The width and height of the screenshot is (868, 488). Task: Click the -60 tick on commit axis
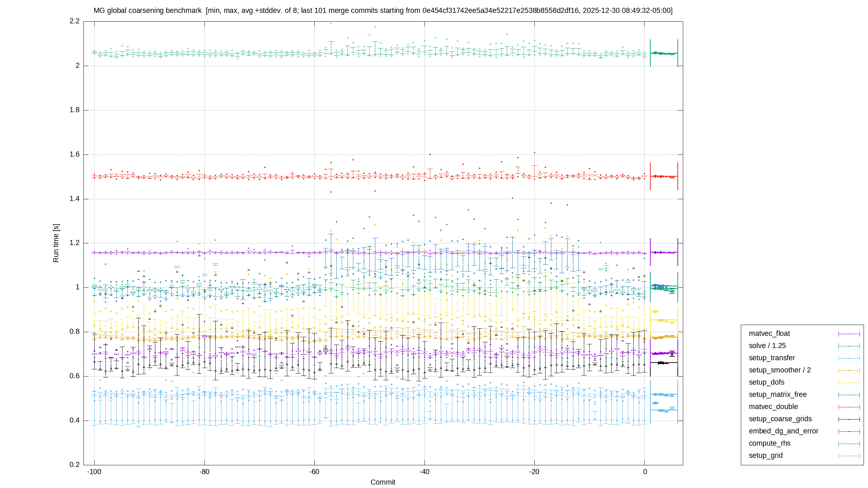(x=314, y=472)
